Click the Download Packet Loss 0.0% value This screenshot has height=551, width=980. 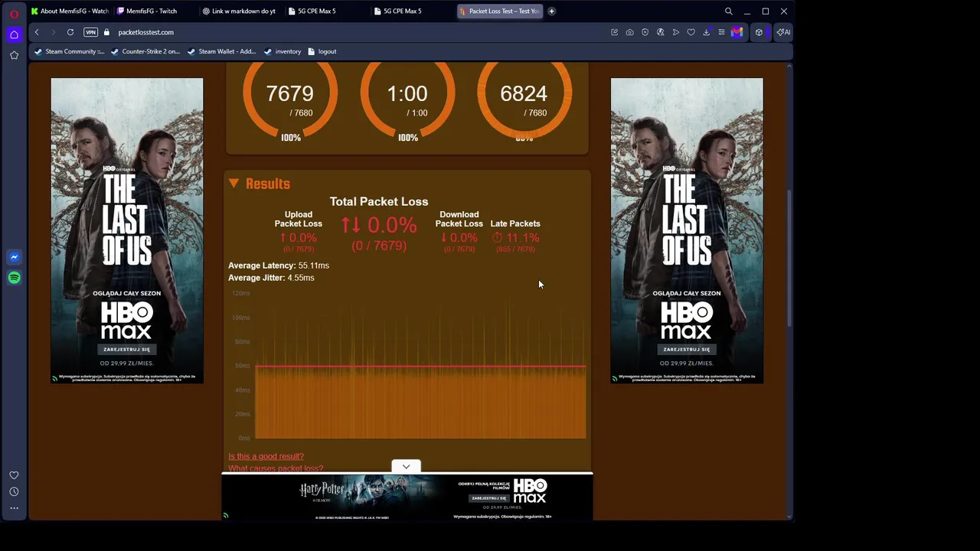coord(459,238)
